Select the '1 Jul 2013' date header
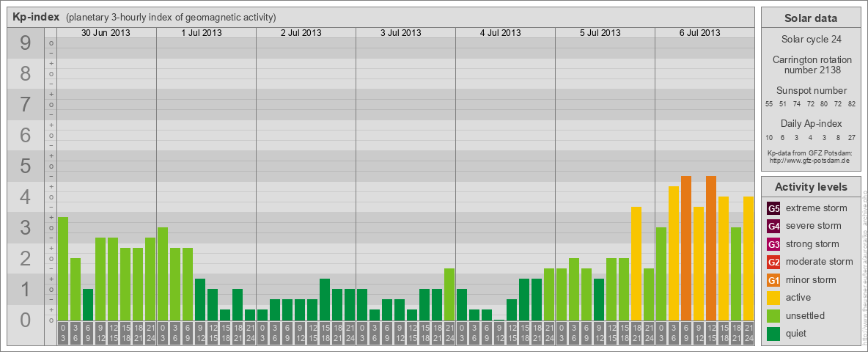This screenshot has width=868, height=352. [x=202, y=33]
